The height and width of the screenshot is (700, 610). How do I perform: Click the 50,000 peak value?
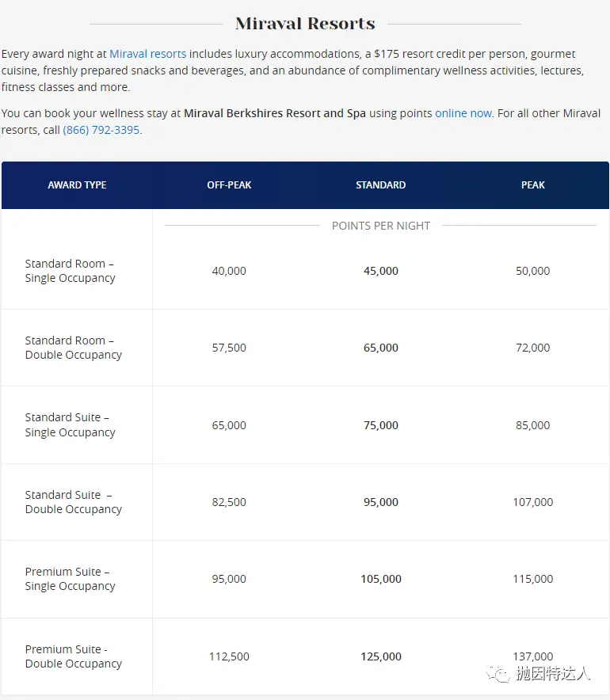(532, 271)
